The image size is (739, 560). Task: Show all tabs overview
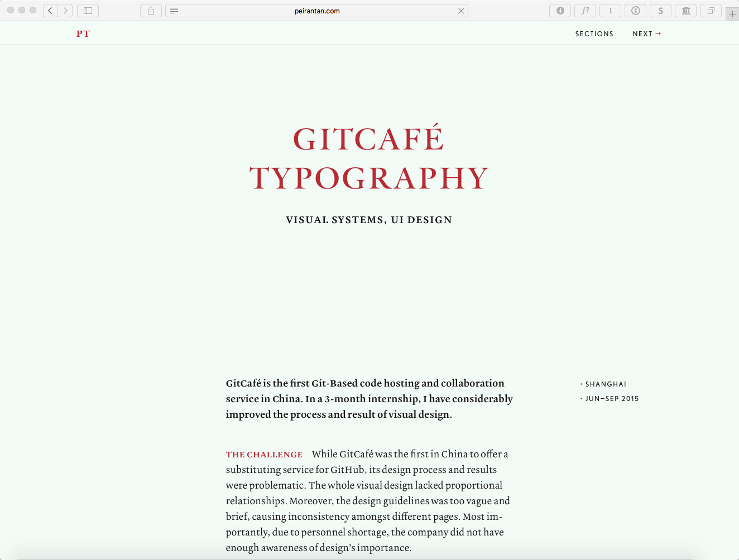point(711,11)
